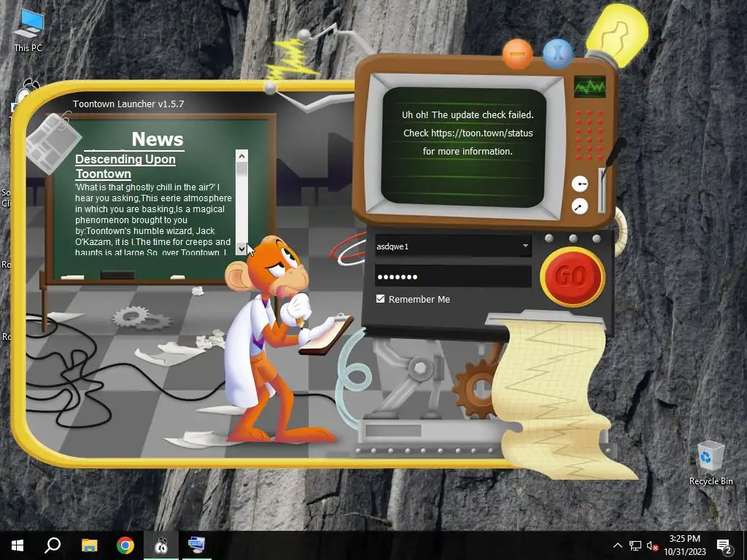Open the username dropdown arrow
Viewport: 747px width, 560px height.
(525, 246)
